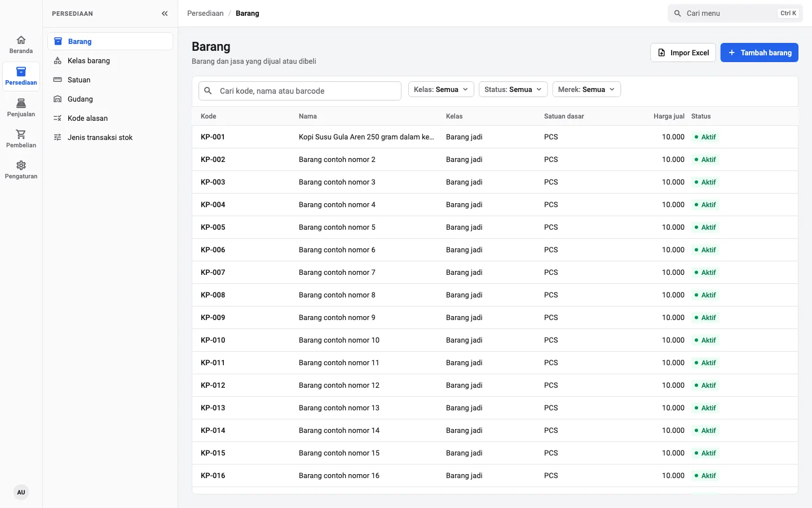Click the Kelas barang shapes icon
812x508 pixels.
58,61
